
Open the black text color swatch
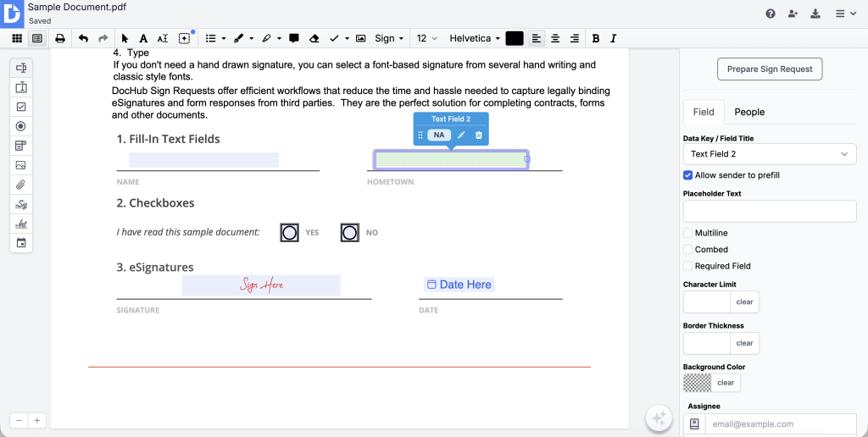(515, 38)
